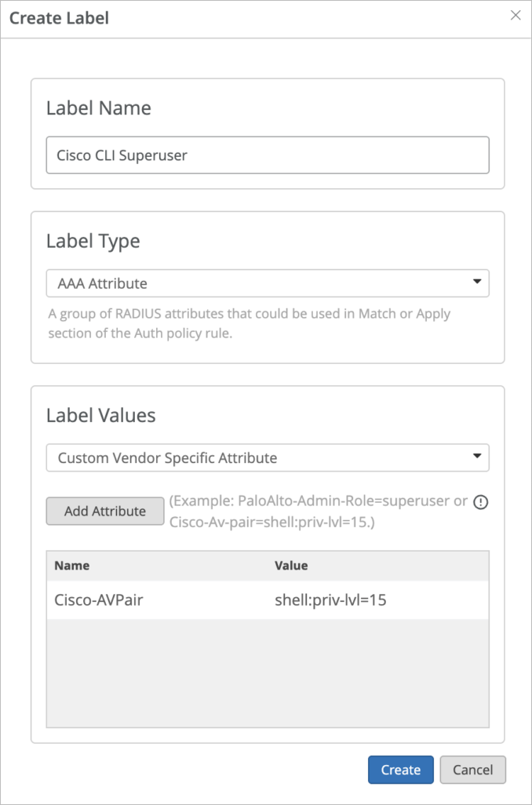Focus the Label Name input field
532x805 pixels.
click(x=268, y=155)
